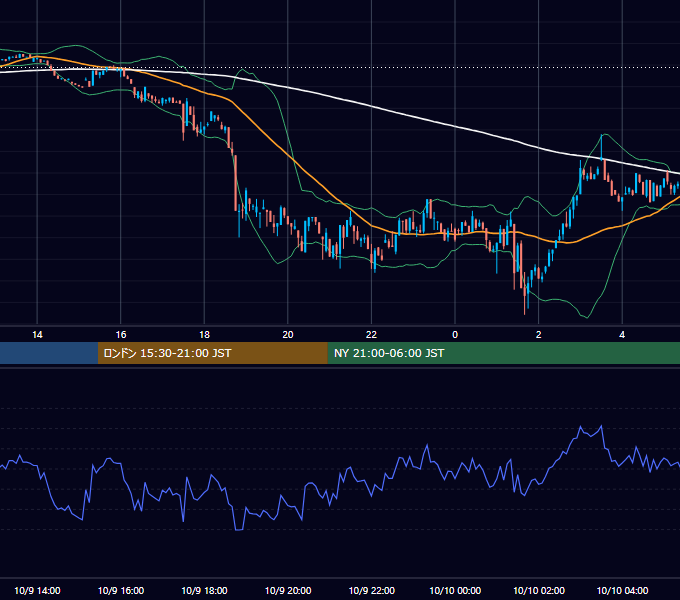Select the NY 21:00-06:00 JST session band
Viewport: 680px width, 600px height.
coord(503,353)
